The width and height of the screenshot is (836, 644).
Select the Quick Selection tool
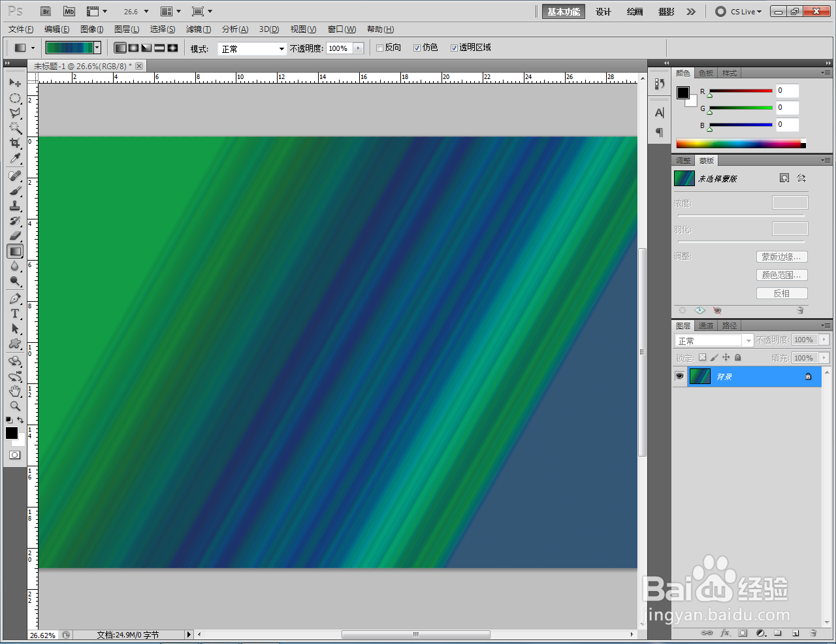tap(15, 129)
